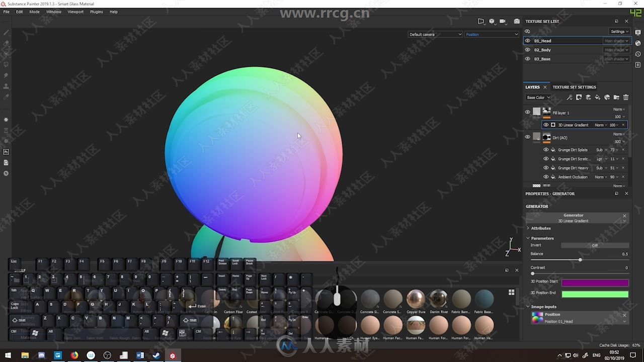Take a screenshot with the camera icon
The width and height of the screenshot is (644, 362).
517,21
